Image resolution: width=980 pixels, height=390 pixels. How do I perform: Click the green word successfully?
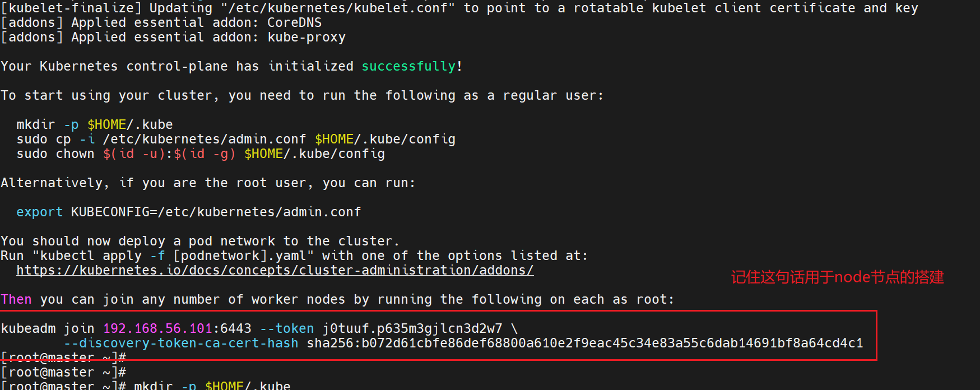point(408,66)
